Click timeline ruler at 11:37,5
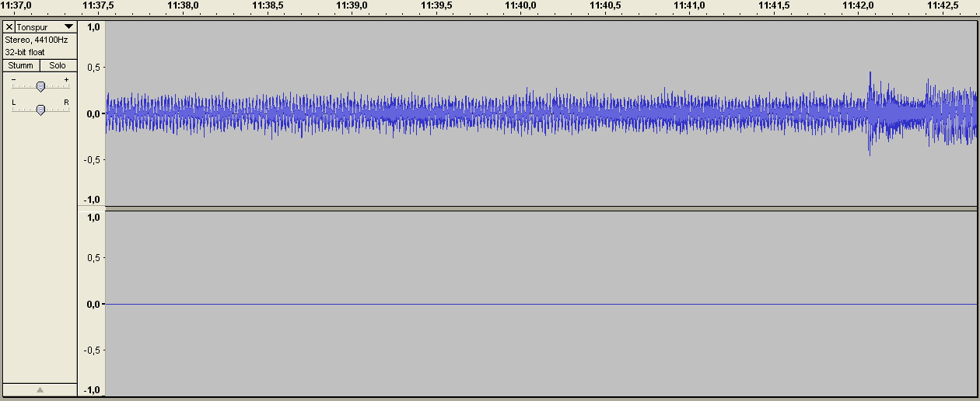Image resolution: width=980 pixels, height=401 pixels. pyautogui.click(x=98, y=5)
